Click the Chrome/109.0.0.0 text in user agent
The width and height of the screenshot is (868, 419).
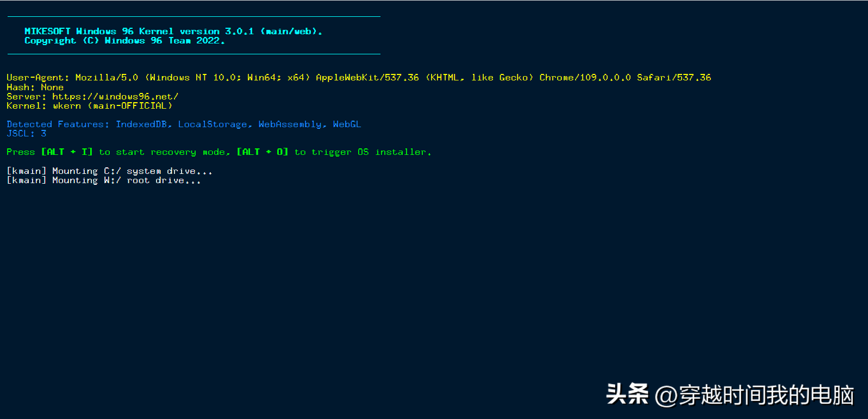coord(585,78)
